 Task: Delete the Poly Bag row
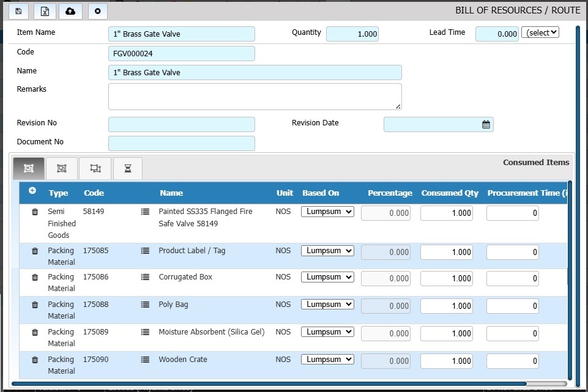(34, 305)
